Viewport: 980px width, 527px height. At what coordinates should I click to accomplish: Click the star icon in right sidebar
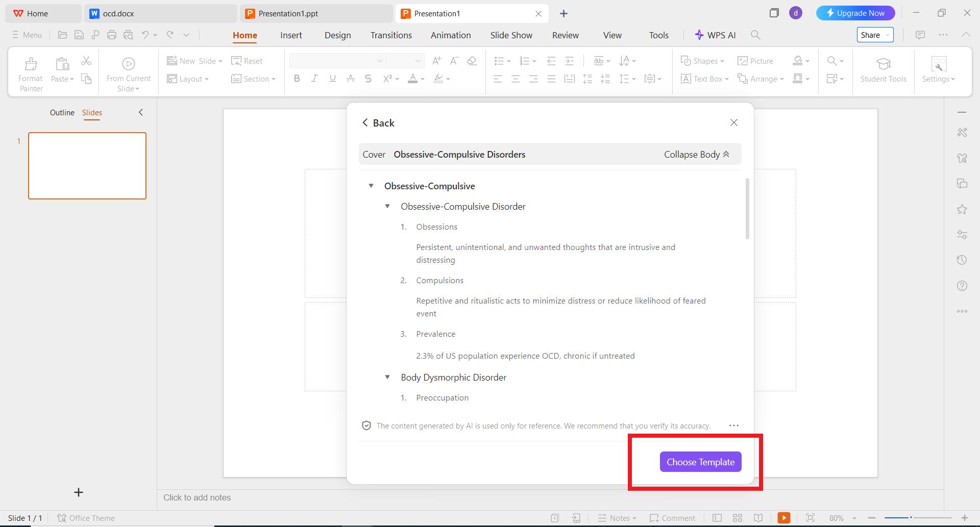(962, 209)
